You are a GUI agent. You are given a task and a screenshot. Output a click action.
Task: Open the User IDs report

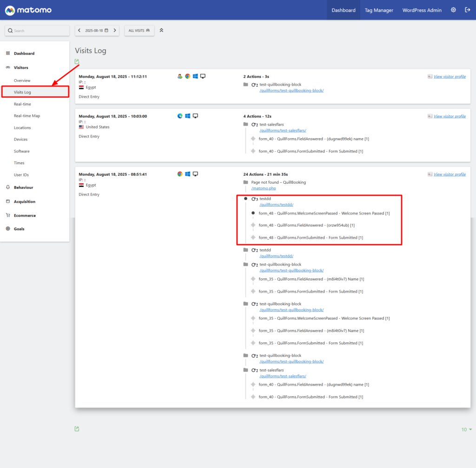click(x=21, y=175)
